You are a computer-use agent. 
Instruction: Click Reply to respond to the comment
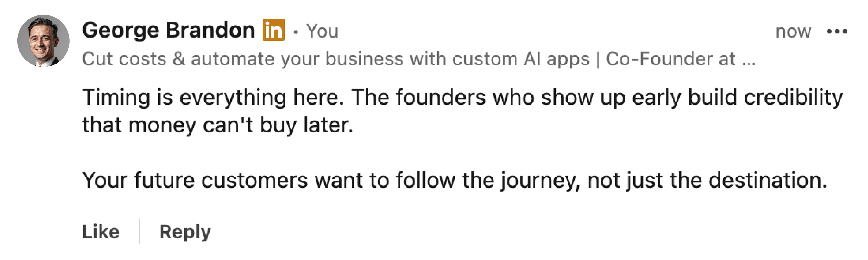(185, 231)
